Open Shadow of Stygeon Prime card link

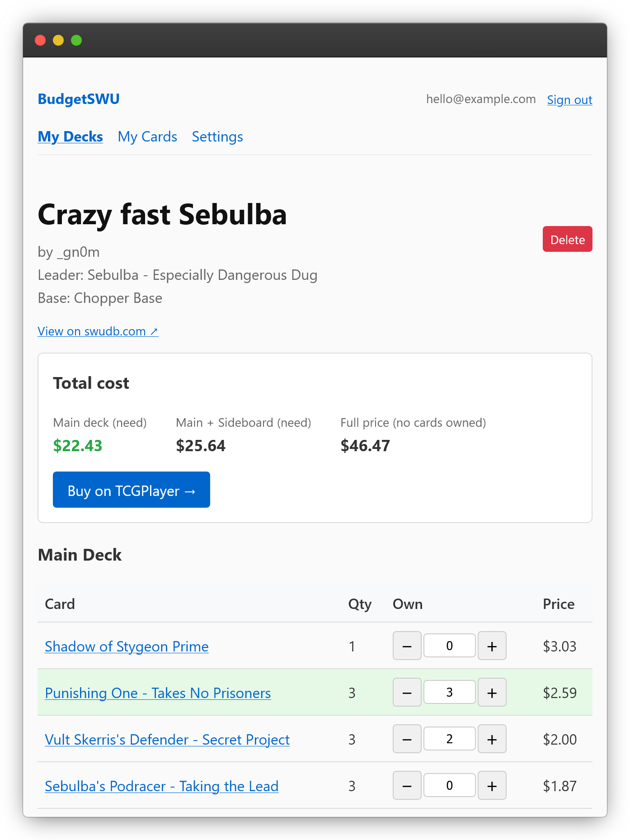click(127, 647)
